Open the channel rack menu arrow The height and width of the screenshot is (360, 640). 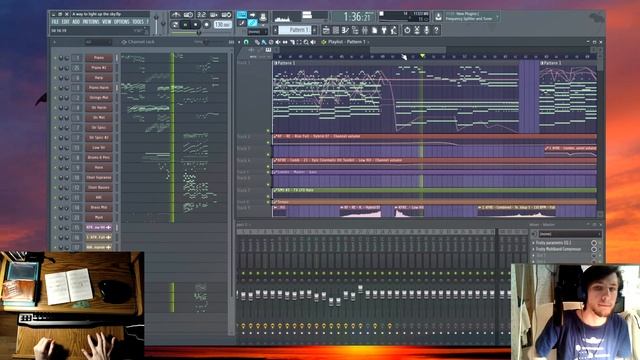[x=54, y=42]
